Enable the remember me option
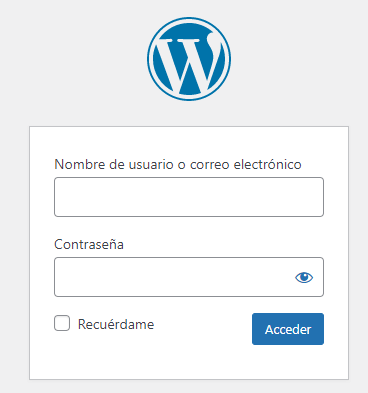Image resolution: width=368 pixels, height=393 pixels. click(x=62, y=323)
